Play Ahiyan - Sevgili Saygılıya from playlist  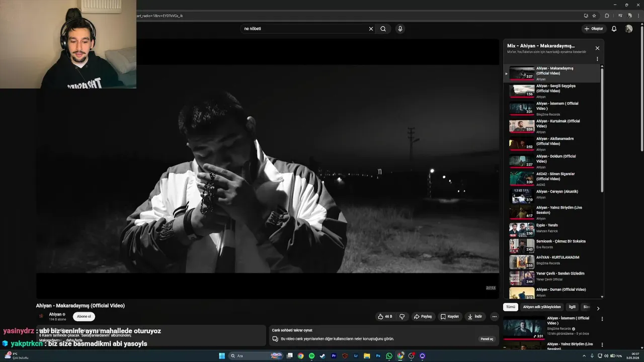(x=552, y=90)
